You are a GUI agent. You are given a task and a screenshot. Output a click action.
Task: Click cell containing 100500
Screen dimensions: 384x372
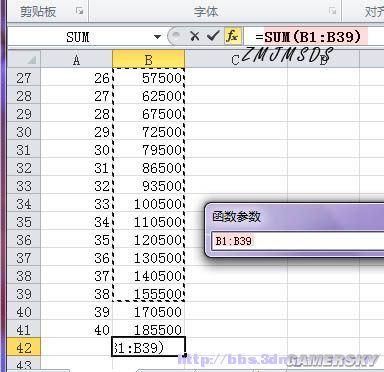coord(149,204)
